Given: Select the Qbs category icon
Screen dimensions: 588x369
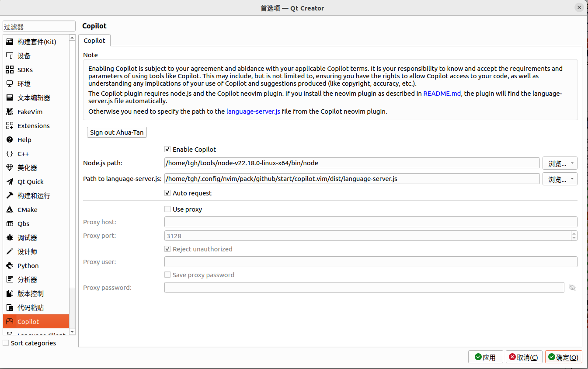Looking at the screenshot, I should point(10,224).
